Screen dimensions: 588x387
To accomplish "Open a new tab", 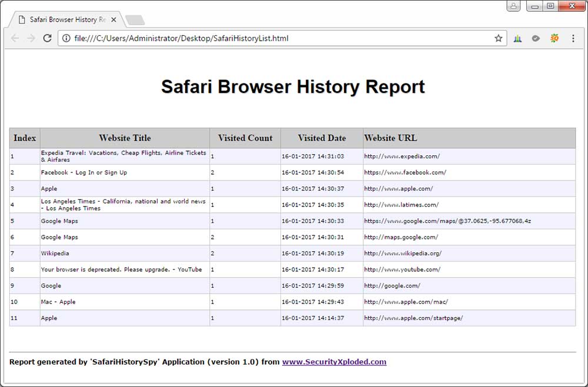I will pyautogui.click(x=135, y=21).
